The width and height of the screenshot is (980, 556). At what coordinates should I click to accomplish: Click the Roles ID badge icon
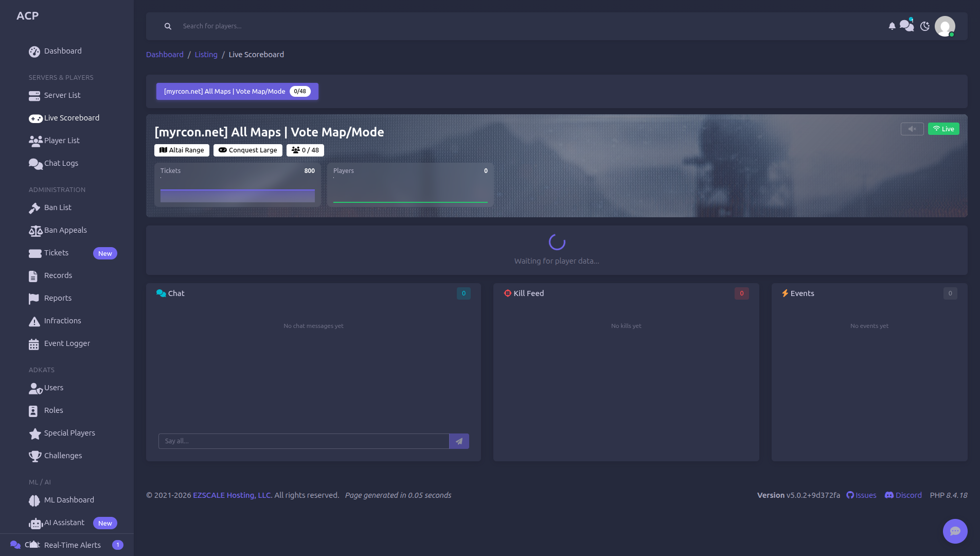point(33,411)
